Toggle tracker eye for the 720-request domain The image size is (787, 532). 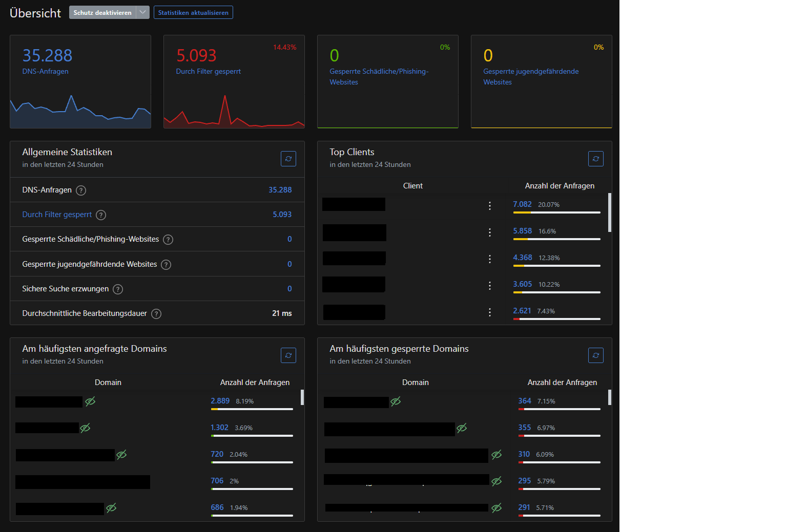pos(121,455)
